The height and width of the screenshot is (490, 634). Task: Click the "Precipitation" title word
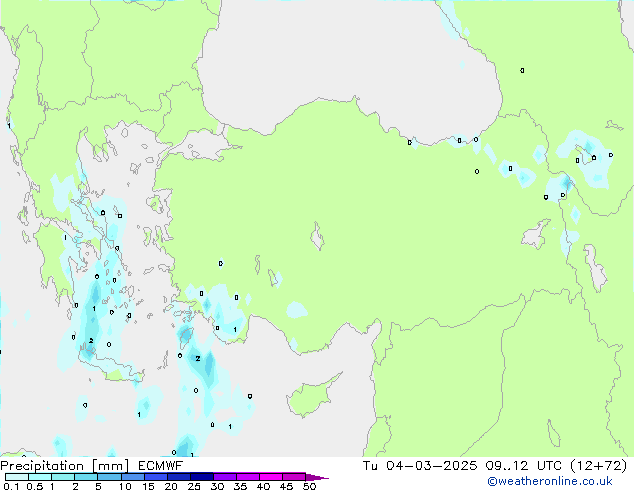coord(42,466)
